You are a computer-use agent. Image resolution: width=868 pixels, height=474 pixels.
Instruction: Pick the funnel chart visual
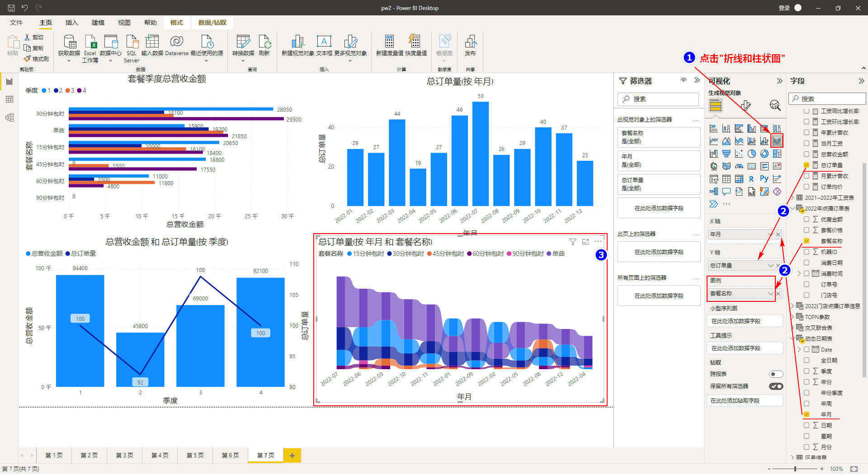click(726, 154)
